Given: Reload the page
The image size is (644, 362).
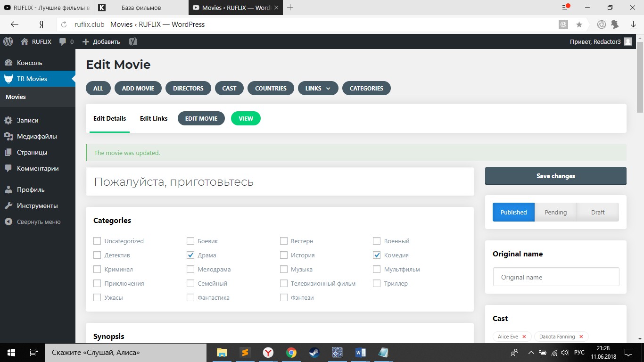Looking at the screenshot, I should 65,25.
